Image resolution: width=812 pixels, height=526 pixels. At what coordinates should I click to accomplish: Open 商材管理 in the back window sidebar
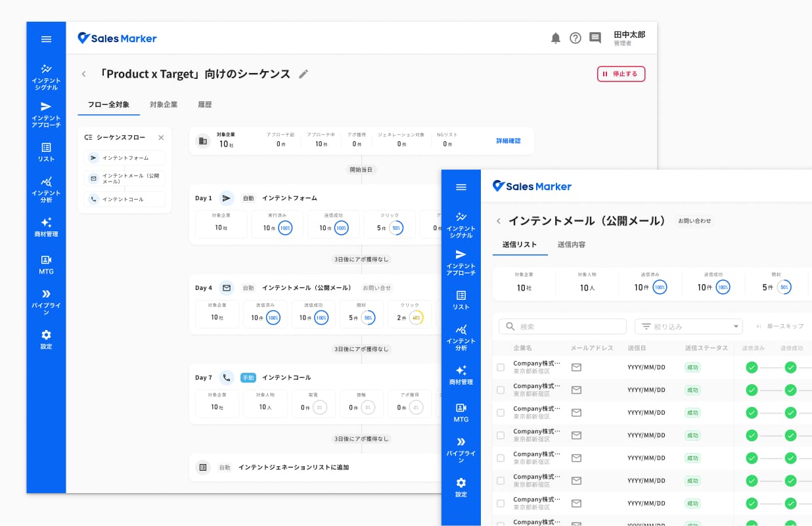[x=46, y=227]
